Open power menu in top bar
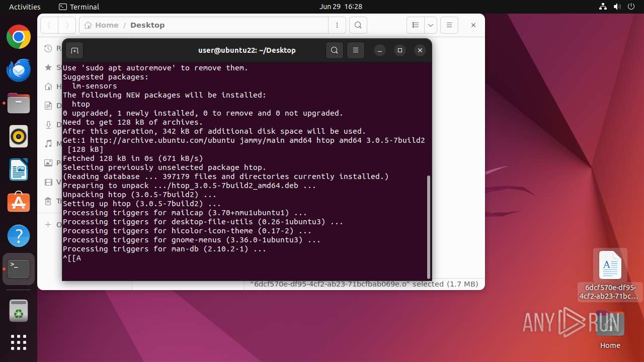This screenshot has width=644, height=362. tap(631, 7)
